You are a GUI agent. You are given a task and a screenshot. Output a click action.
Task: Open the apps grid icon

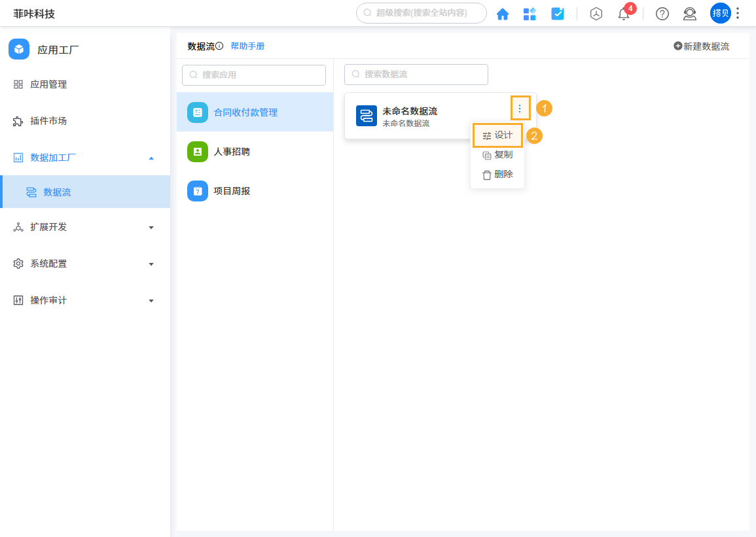pyautogui.click(x=530, y=14)
